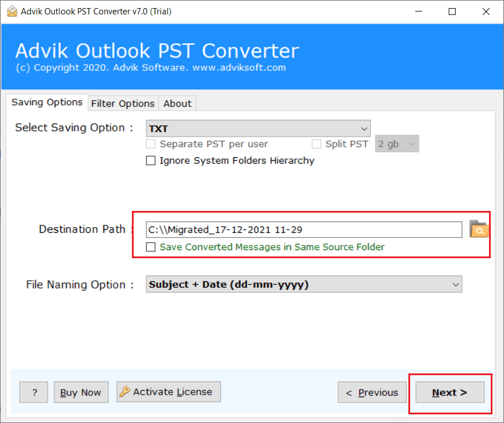The image size is (504, 423).
Task: Click inside the Destination Path text field
Action: click(x=304, y=230)
